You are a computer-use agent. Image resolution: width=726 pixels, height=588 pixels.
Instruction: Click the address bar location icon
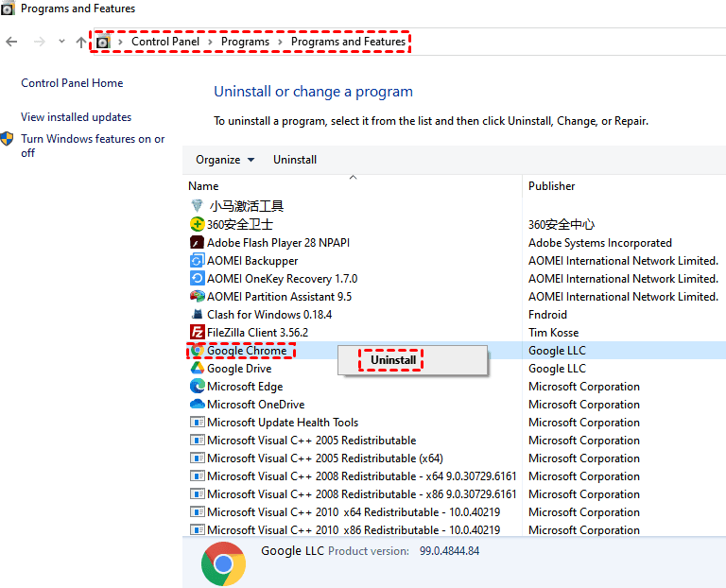click(x=103, y=42)
